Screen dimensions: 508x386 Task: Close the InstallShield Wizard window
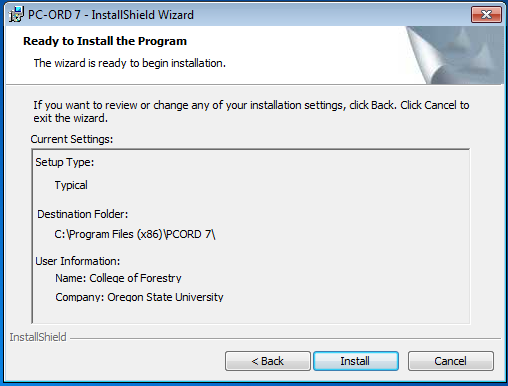click(486, 14)
